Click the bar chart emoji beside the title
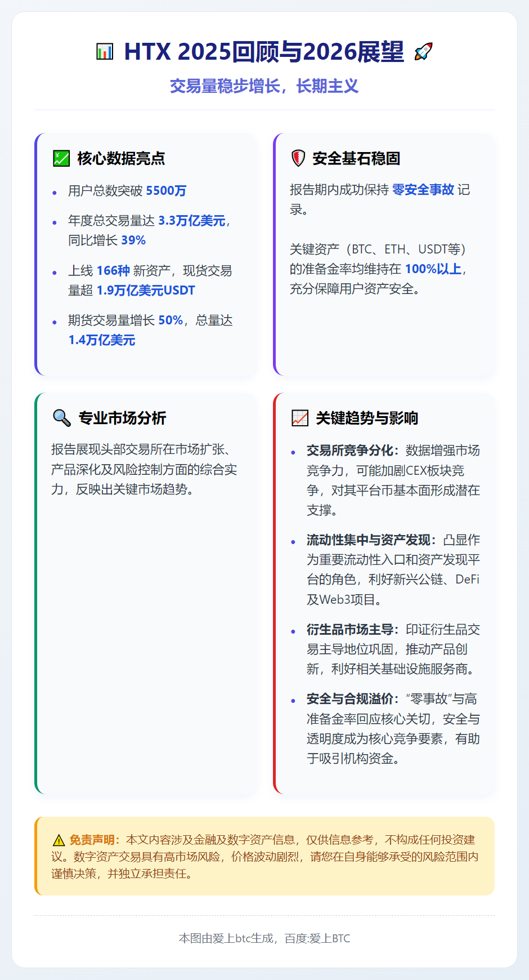 [x=105, y=52]
